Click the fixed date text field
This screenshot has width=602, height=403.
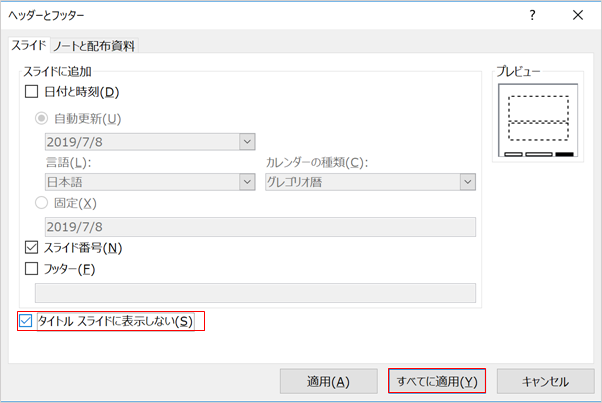pyautogui.click(x=260, y=227)
